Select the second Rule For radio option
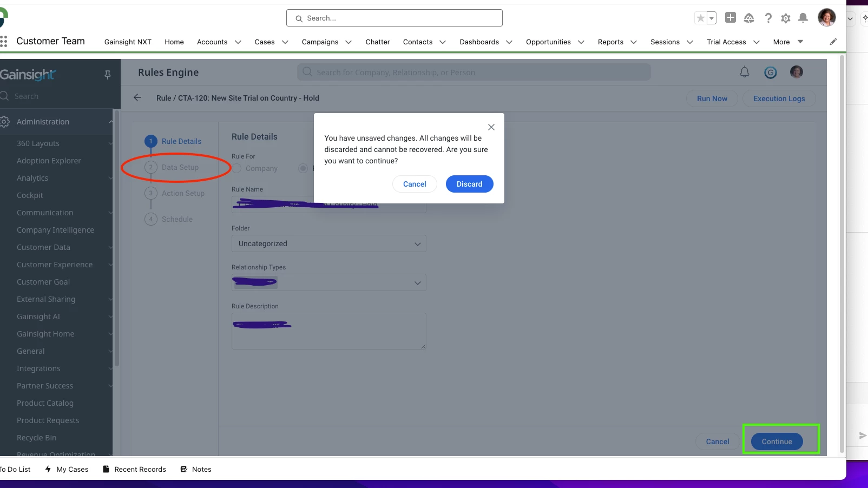The image size is (868, 488). (303, 168)
